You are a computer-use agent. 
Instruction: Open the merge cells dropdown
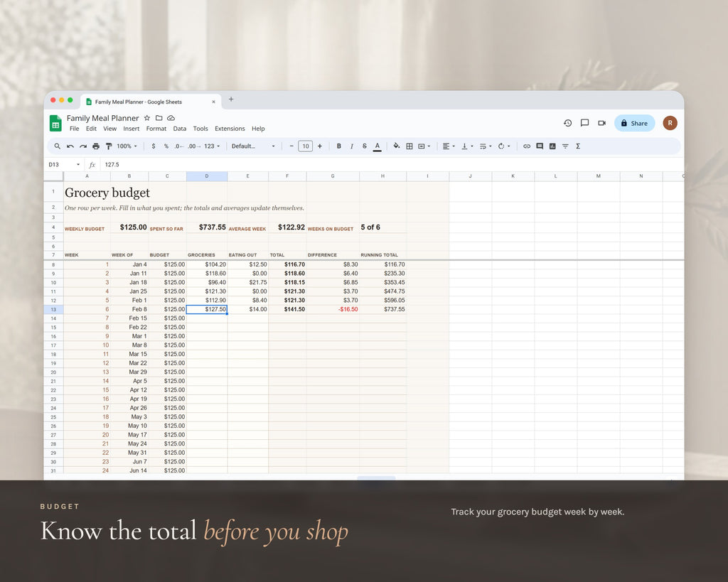424,146
